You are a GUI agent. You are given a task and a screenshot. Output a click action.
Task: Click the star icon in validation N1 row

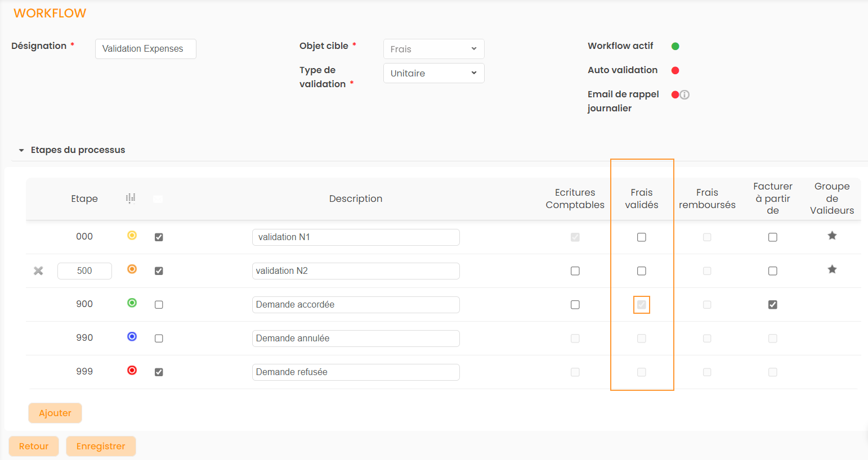click(832, 236)
